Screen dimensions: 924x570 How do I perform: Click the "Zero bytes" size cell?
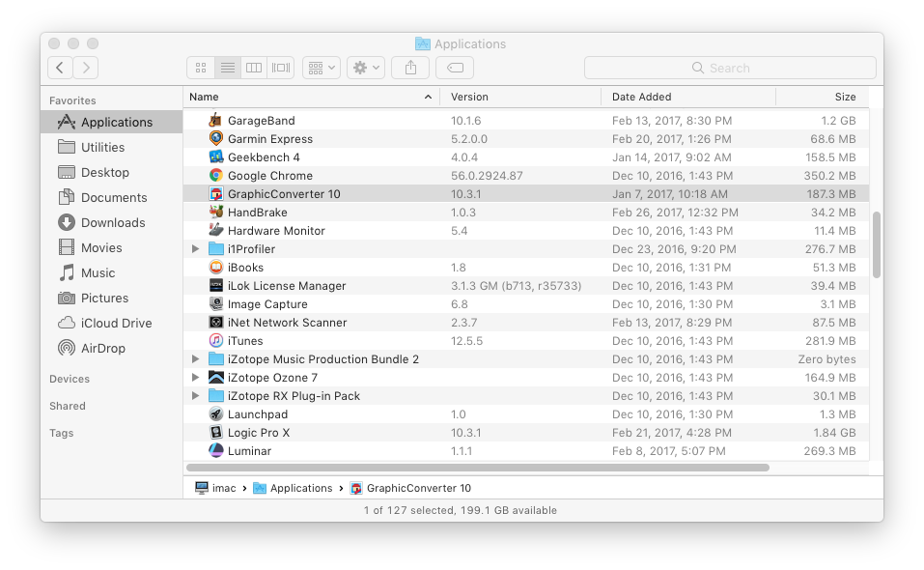[826, 359]
